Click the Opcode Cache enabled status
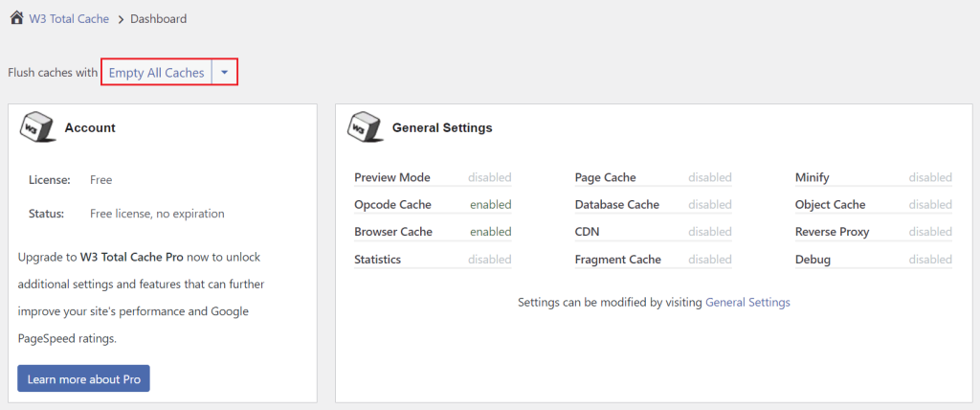 (490, 204)
